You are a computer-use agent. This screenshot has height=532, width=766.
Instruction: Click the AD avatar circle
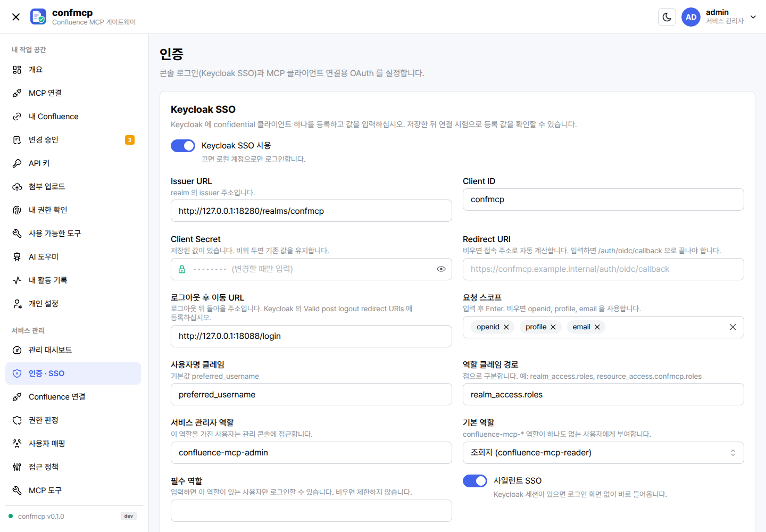[691, 17]
